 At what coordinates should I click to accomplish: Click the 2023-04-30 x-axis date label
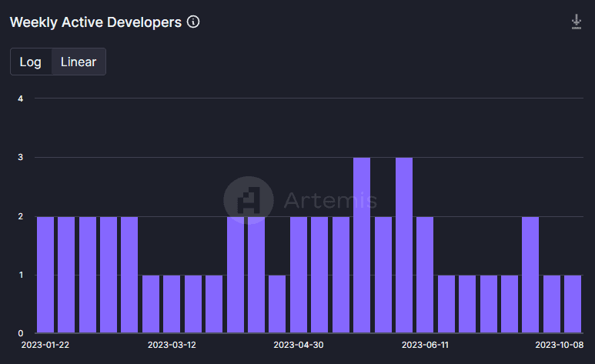coord(299,345)
